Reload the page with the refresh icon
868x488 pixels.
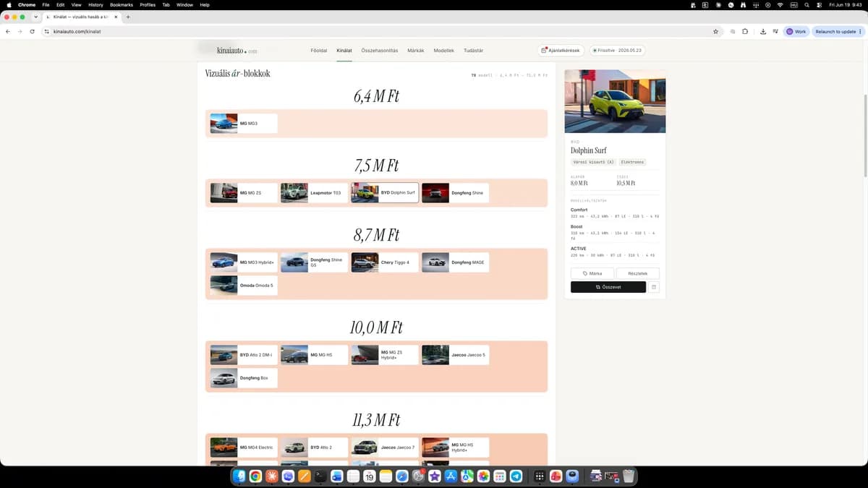[x=32, y=32]
